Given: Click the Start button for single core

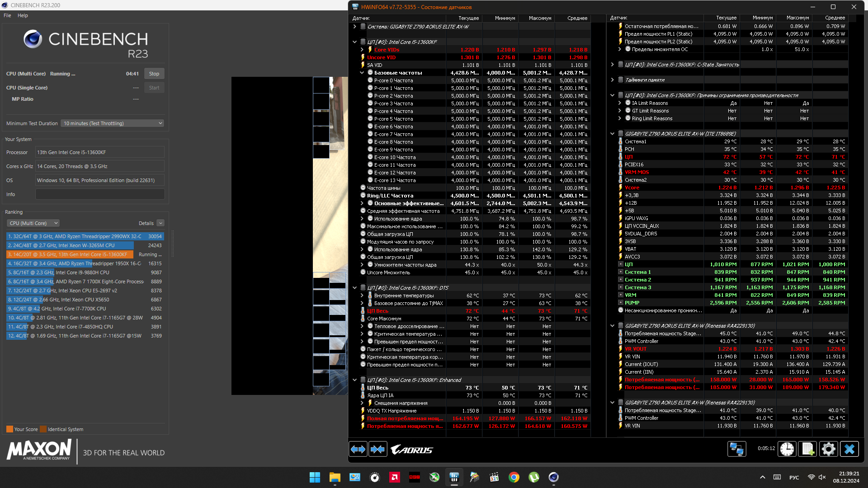Looking at the screenshot, I should 154,88.
